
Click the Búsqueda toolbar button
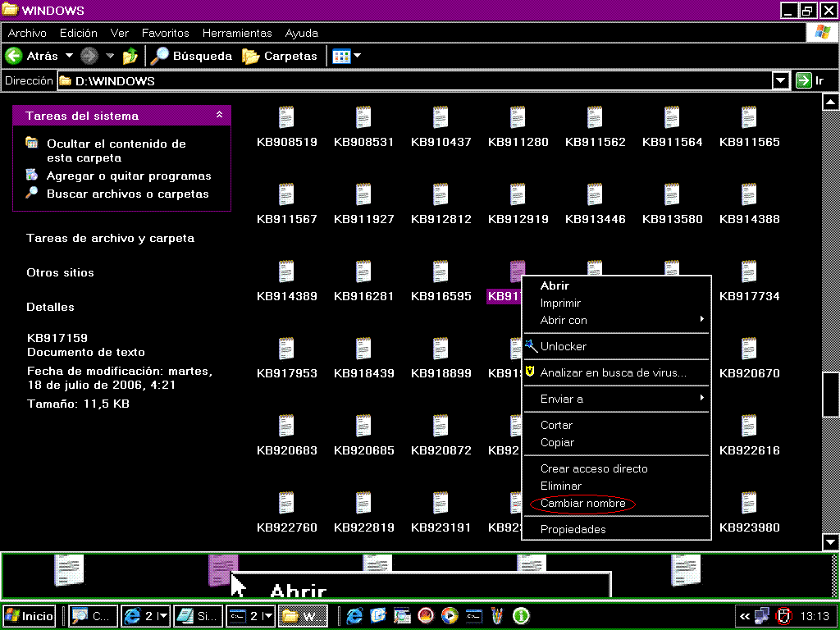tap(190, 56)
